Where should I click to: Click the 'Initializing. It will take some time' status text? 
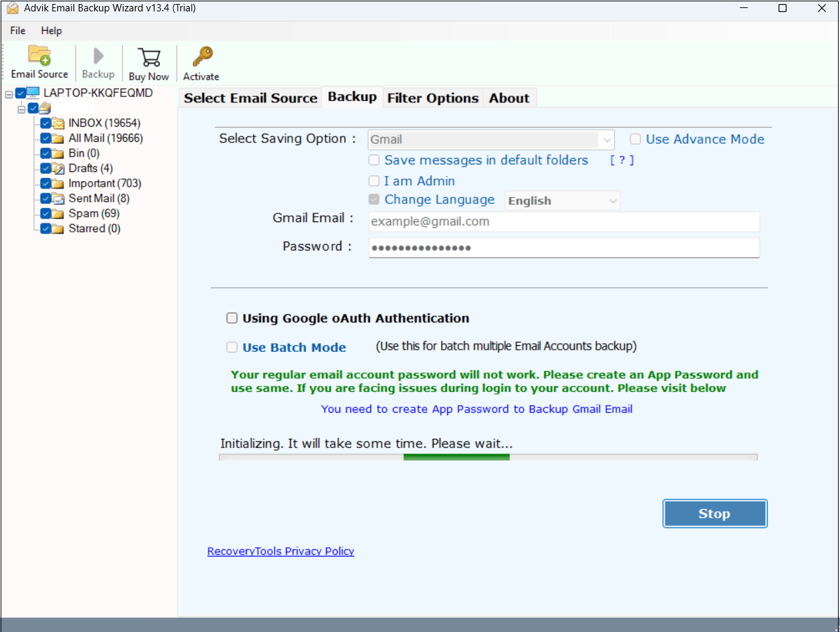pyautogui.click(x=366, y=443)
